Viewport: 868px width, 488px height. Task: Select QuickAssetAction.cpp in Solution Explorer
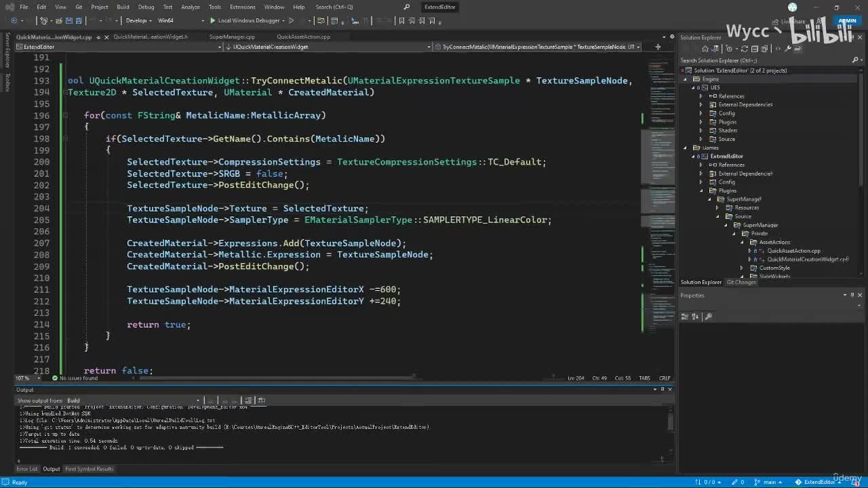click(793, 251)
